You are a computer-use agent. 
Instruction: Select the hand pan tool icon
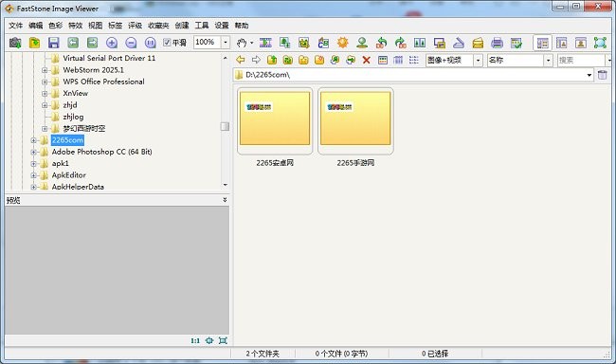click(x=242, y=43)
